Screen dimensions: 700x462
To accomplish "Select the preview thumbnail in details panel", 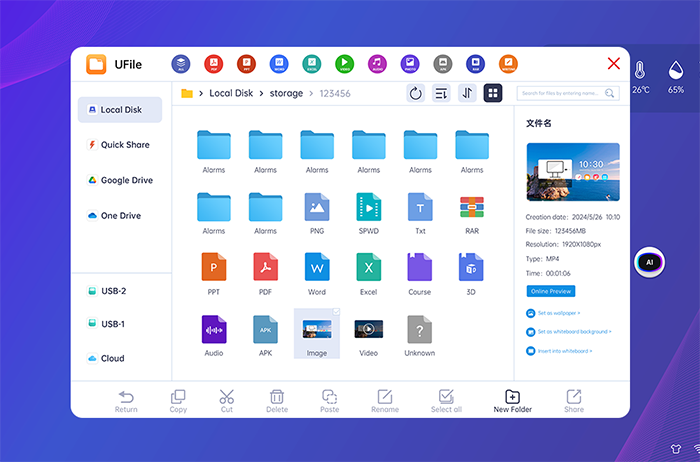I will click(x=572, y=172).
